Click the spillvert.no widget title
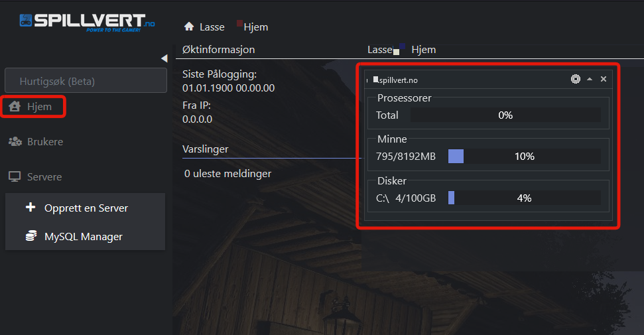This screenshot has width=644, height=335. 399,80
